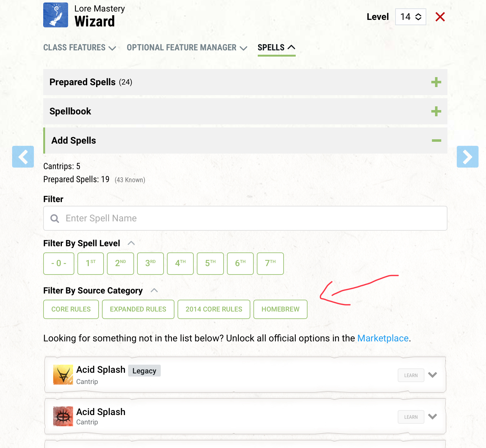Open the Level 14 dropdown

410,17
